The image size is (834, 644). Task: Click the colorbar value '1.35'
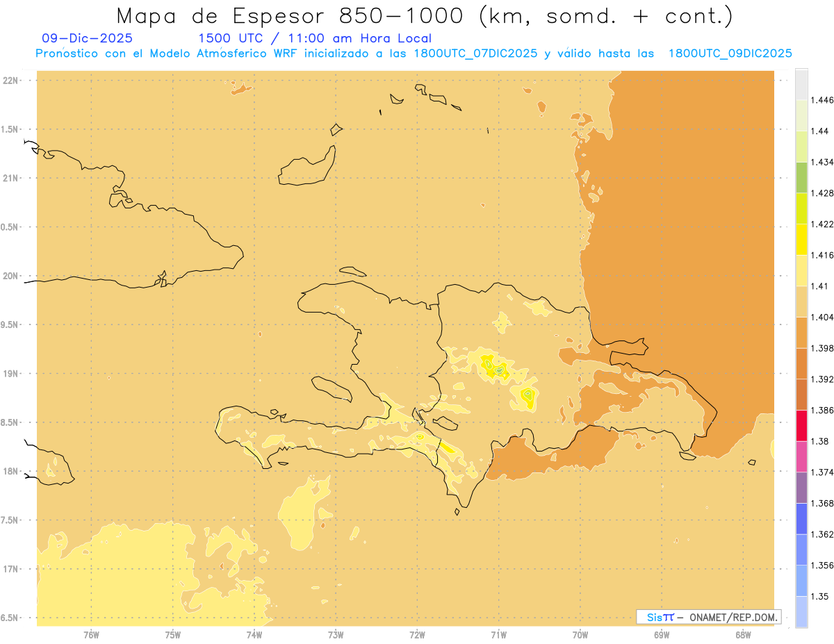tap(819, 596)
